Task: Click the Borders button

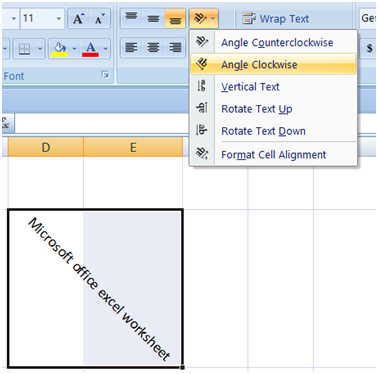Action: pos(25,49)
